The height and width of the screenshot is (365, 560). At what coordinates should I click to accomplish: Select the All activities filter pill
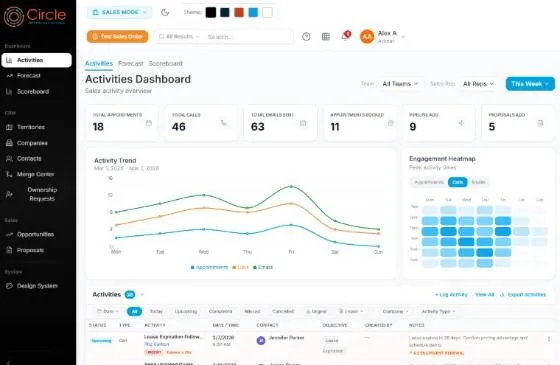[134, 311]
